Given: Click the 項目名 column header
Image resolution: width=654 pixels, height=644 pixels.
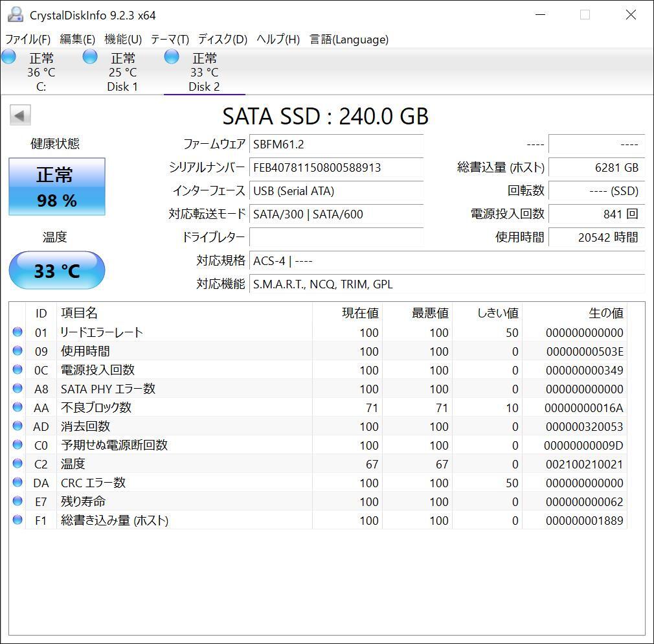Looking at the screenshot, I should pyautogui.click(x=185, y=313).
